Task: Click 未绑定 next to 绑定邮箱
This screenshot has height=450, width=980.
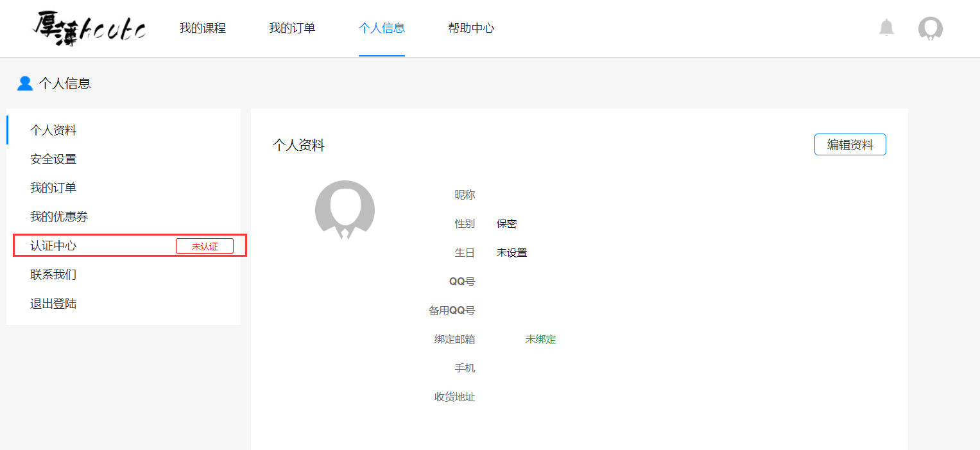Action: click(x=540, y=339)
